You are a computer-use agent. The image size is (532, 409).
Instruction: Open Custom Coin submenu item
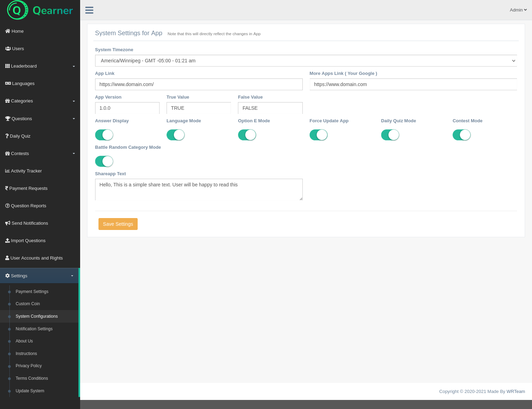click(28, 304)
